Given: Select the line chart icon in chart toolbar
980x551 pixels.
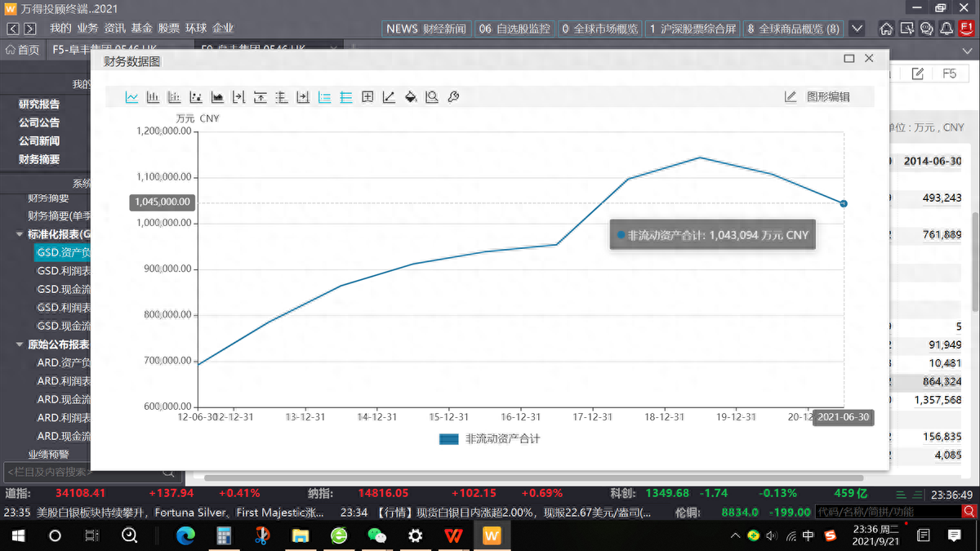Looking at the screenshot, I should click(131, 97).
